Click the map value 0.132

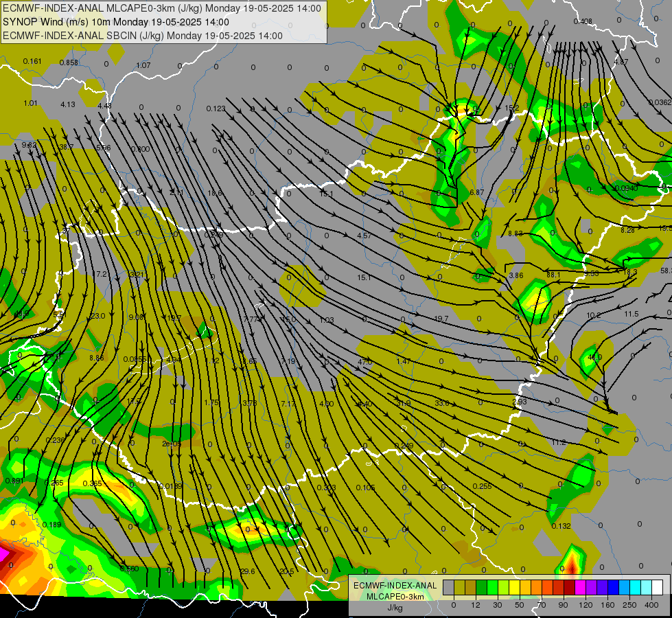561,526
